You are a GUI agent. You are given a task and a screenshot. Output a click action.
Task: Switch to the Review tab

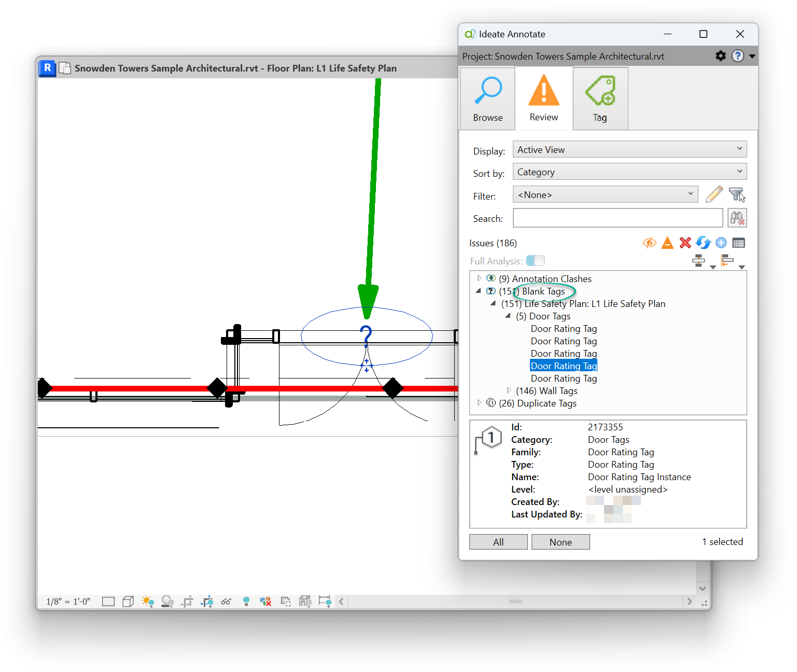tap(544, 99)
